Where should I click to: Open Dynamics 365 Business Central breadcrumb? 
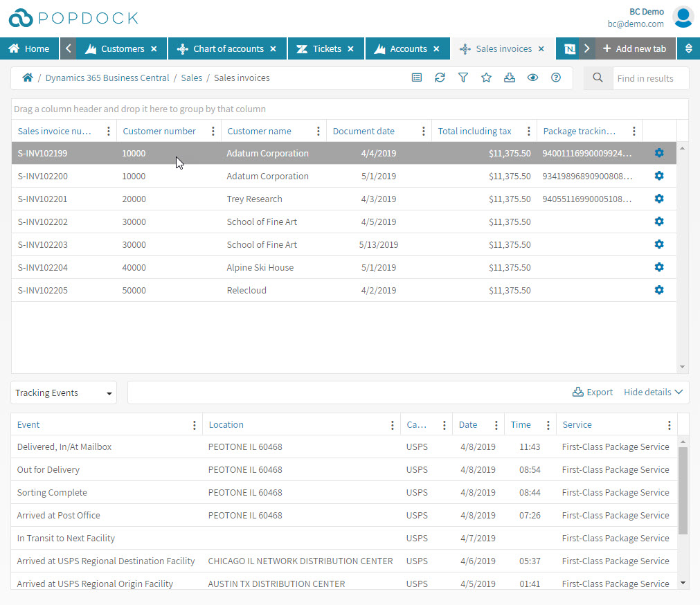click(x=107, y=78)
